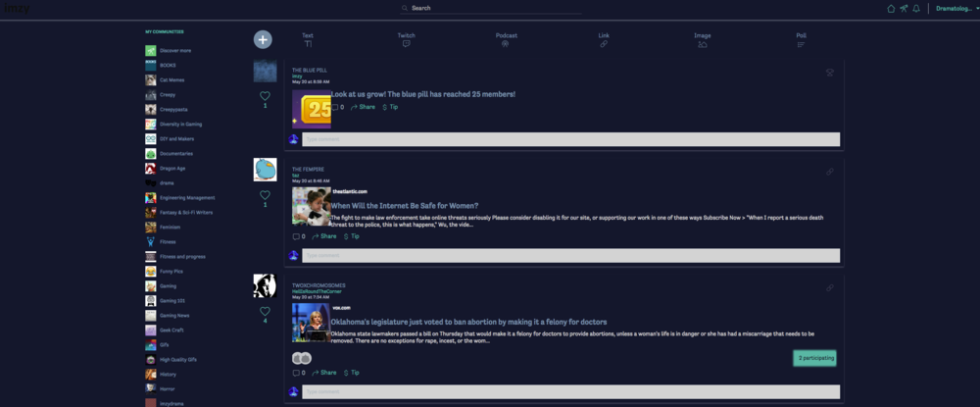980x407 pixels.
Task: Click the telescope explore icon
Action: pos(904,9)
